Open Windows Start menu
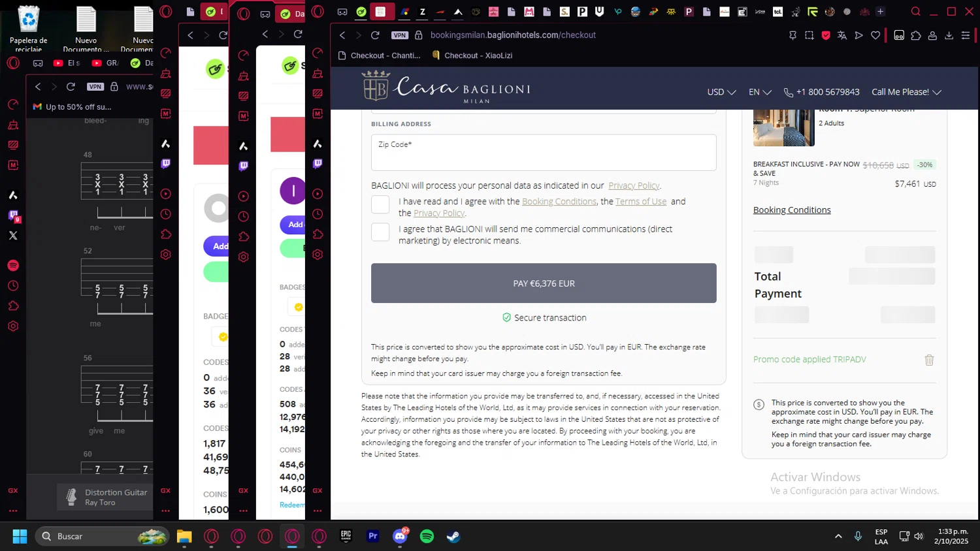This screenshot has height=551, width=980. pos(20,537)
